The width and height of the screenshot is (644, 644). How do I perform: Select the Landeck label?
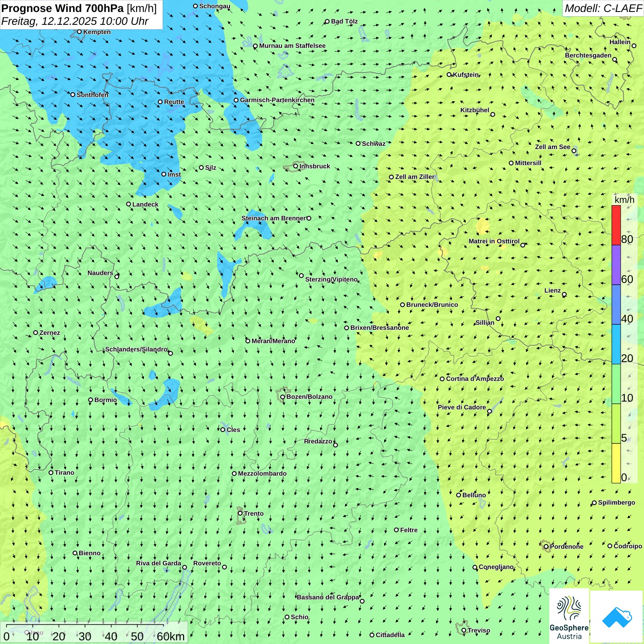(145, 204)
